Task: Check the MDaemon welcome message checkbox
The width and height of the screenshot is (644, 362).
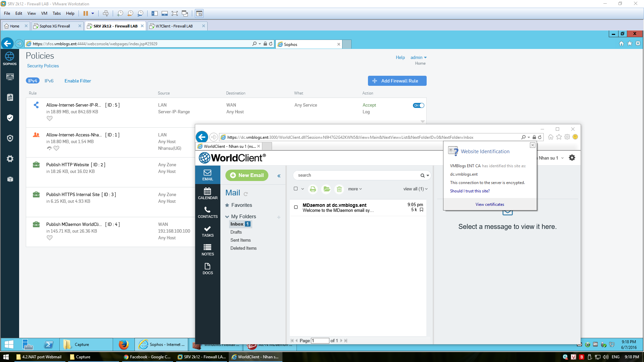Action: 296,207
